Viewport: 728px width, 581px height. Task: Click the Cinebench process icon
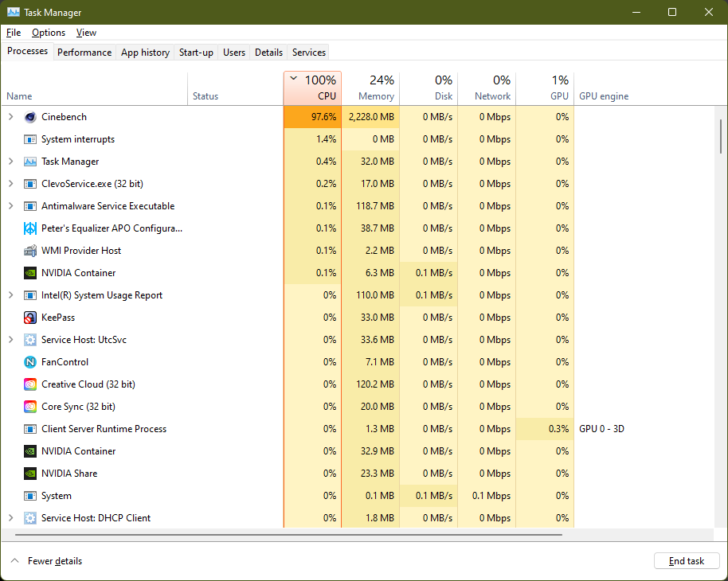30,117
